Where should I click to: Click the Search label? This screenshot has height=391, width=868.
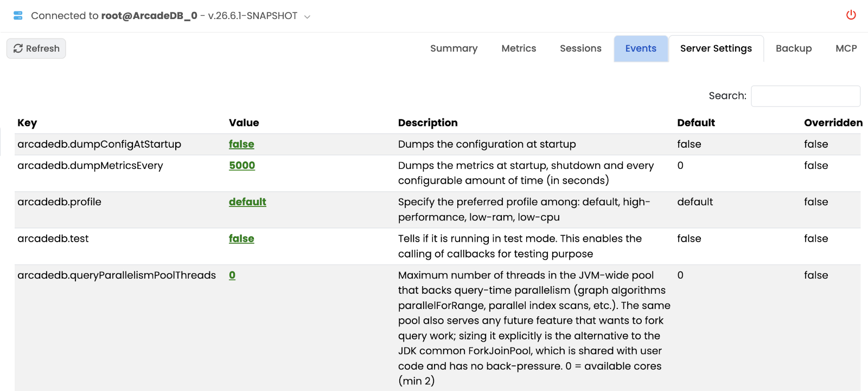point(727,96)
